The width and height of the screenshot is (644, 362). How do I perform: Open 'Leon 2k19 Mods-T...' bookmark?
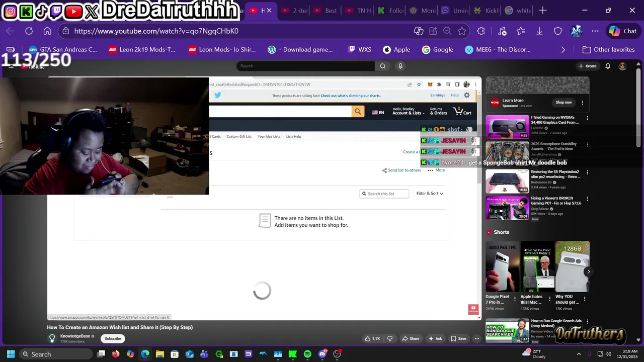click(x=142, y=49)
